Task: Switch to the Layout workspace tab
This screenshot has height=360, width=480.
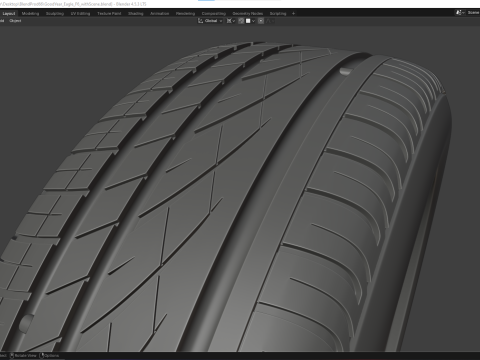Action: [x=9, y=14]
